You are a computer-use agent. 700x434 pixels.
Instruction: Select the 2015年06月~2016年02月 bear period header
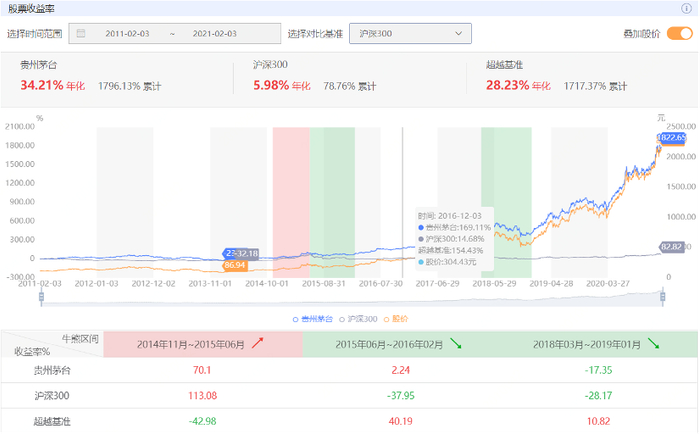(x=400, y=344)
